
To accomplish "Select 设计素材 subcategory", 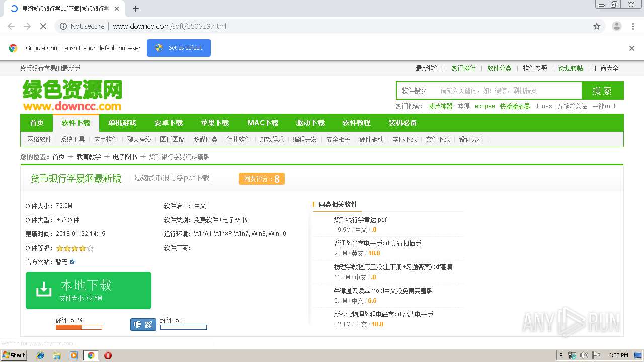I will click(x=471, y=140).
